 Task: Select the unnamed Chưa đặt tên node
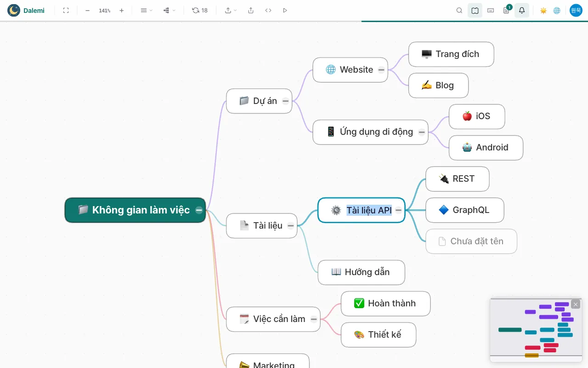pyautogui.click(x=471, y=241)
